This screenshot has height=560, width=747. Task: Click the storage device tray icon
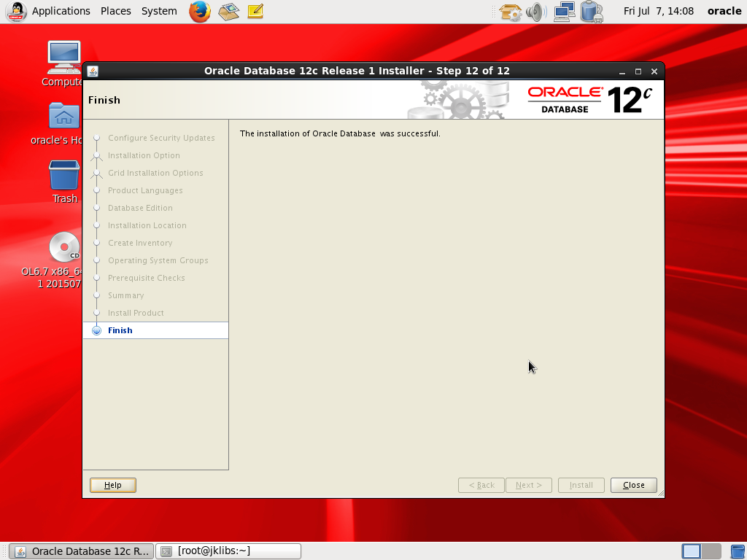click(x=592, y=12)
